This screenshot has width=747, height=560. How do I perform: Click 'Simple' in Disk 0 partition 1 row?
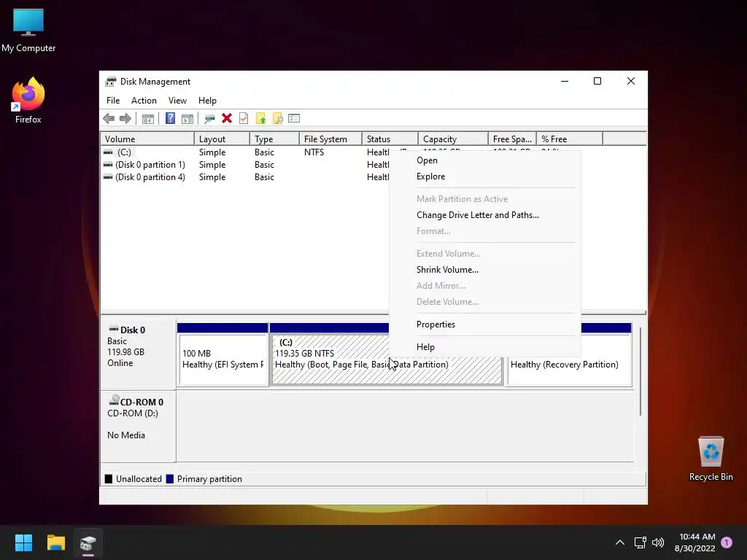212,165
